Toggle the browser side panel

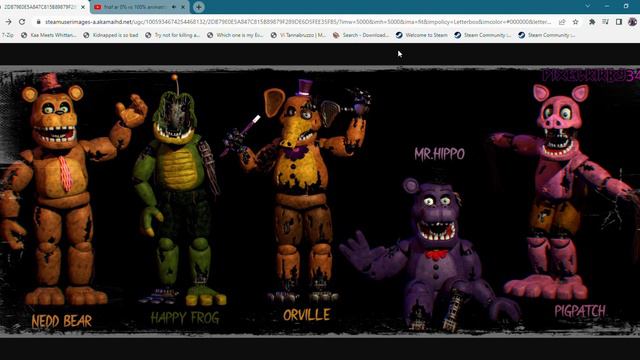pos(619,22)
